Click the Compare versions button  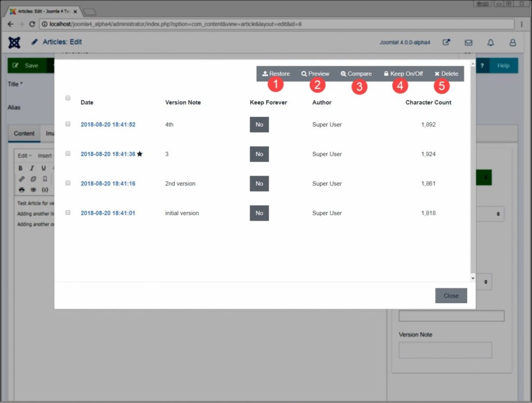tap(356, 74)
